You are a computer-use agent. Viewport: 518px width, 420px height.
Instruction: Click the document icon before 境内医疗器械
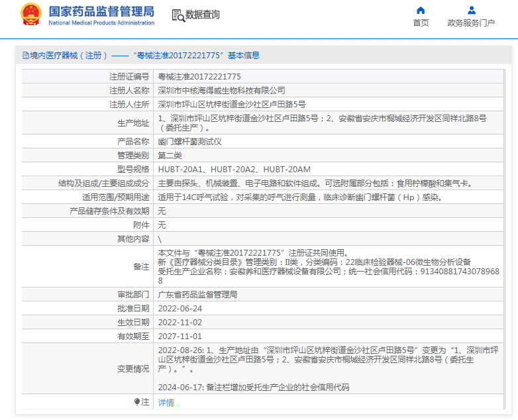click(25, 55)
